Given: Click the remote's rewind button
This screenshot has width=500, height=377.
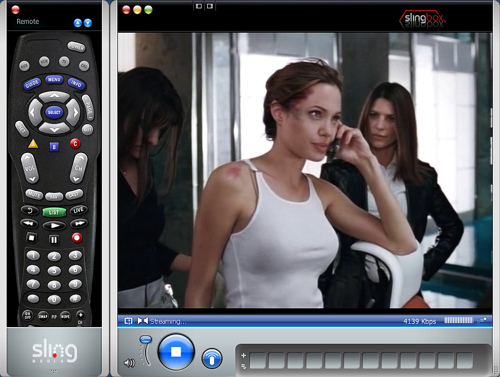Looking at the screenshot, I should pyautogui.click(x=29, y=223).
